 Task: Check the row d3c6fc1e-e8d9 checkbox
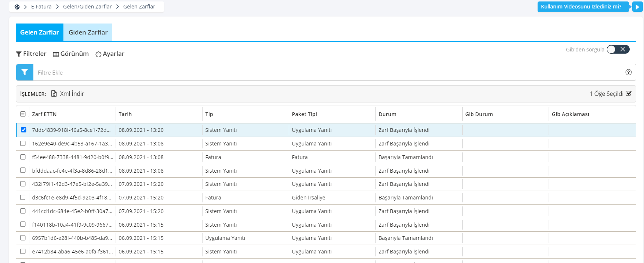click(23, 197)
